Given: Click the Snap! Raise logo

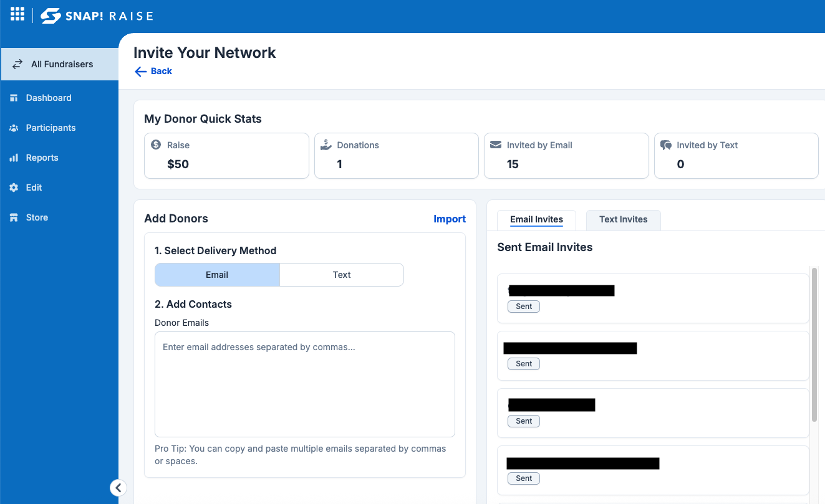Looking at the screenshot, I should (97, 16).
